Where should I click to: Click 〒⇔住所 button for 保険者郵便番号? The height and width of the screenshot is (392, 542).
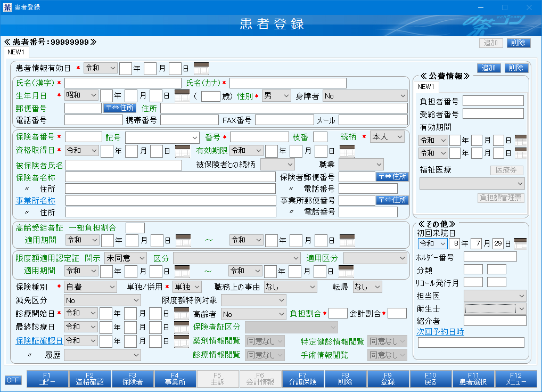[392, 177]
